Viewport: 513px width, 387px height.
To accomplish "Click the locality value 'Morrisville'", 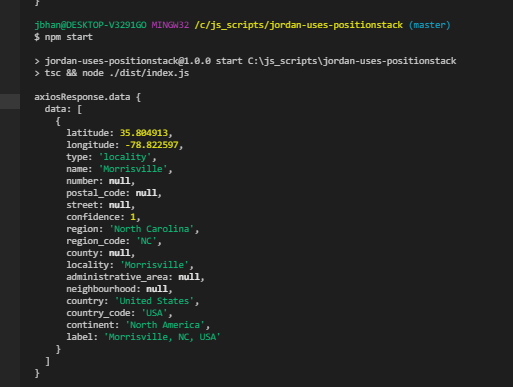I will [x=154, y=265].
